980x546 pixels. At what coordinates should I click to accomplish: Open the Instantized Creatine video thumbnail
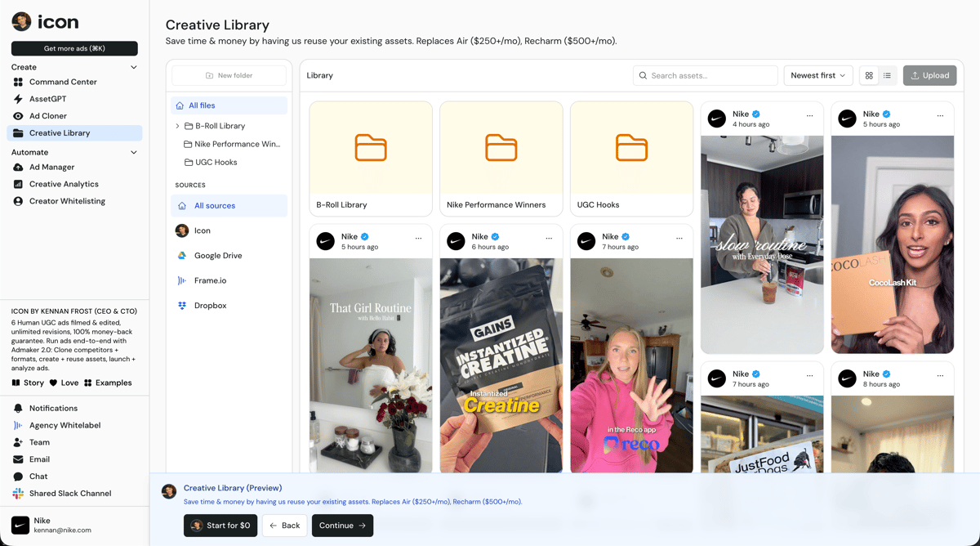point(501,365)
